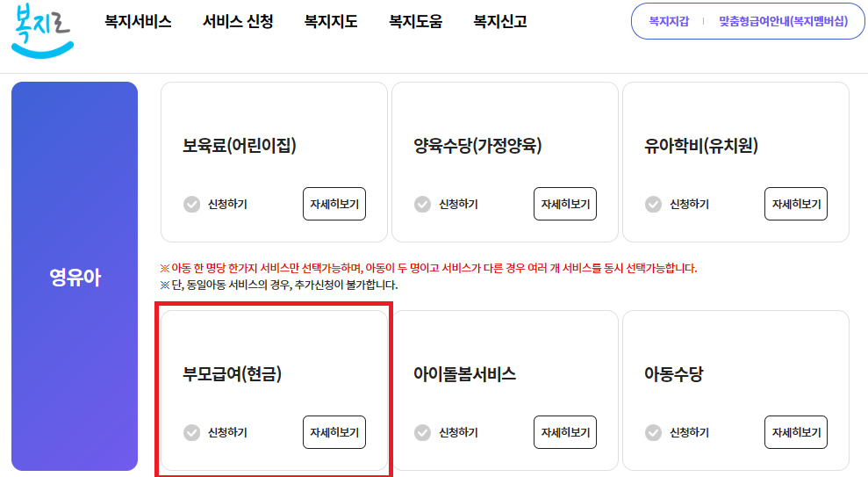Select the 영유아 category panel
The height and width of the screenshot is (477, 868).
click(75, 277)
